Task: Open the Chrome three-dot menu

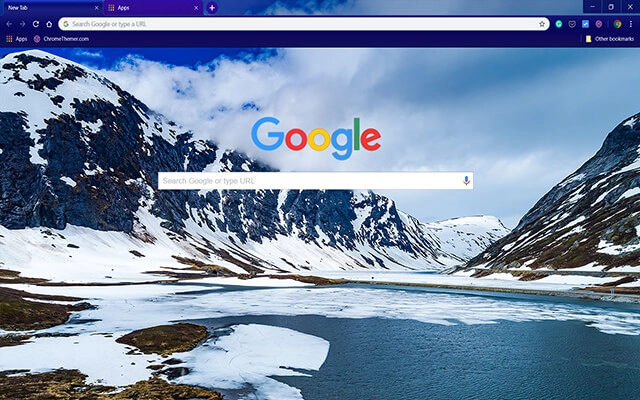Action: (631, 23)
